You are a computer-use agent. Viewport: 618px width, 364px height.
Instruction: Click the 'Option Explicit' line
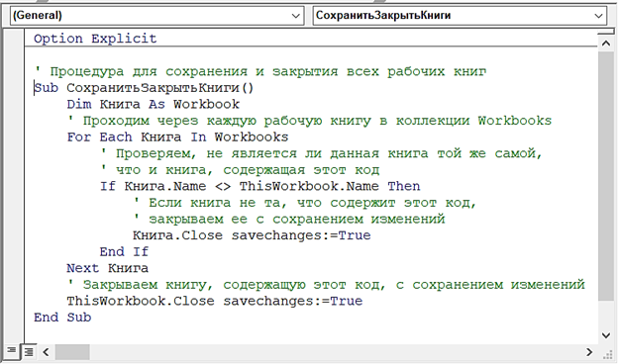coord(95,39)
